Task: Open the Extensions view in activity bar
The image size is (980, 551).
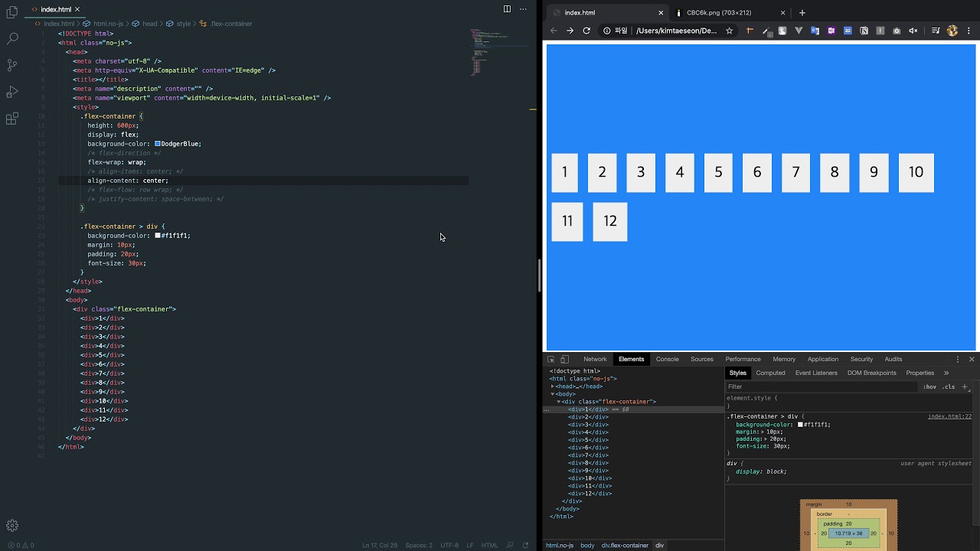Action: click(12, 119)
